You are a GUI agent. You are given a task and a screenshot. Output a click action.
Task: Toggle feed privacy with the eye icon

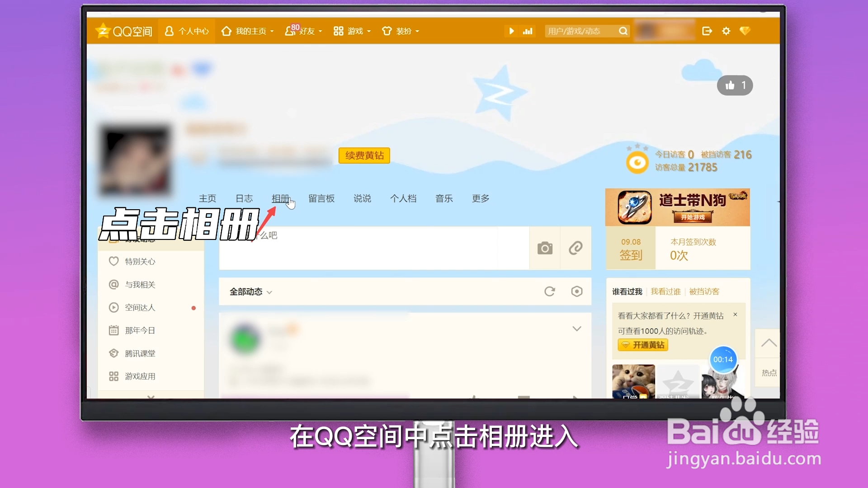point(576,291)
